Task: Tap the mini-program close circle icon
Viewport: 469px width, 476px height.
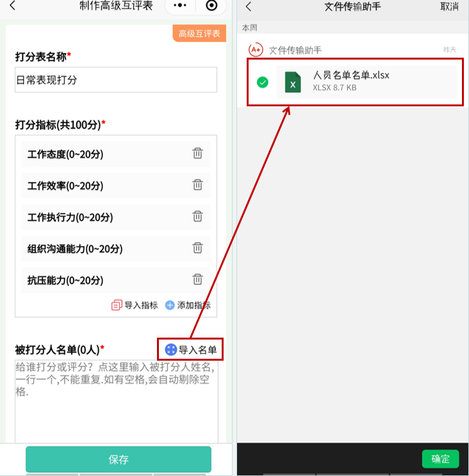Action: pos(211,6)
